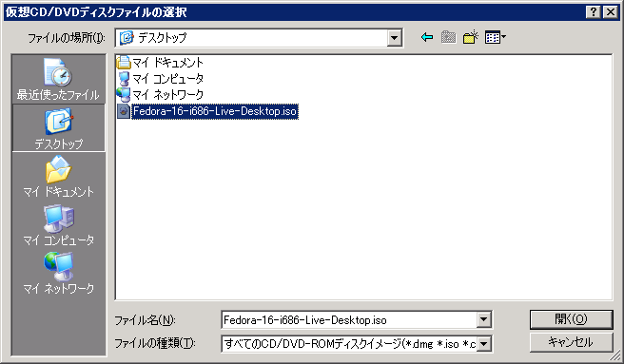
Task: Click the ファイルの種類 filter combo box
Action: [357, 344]
